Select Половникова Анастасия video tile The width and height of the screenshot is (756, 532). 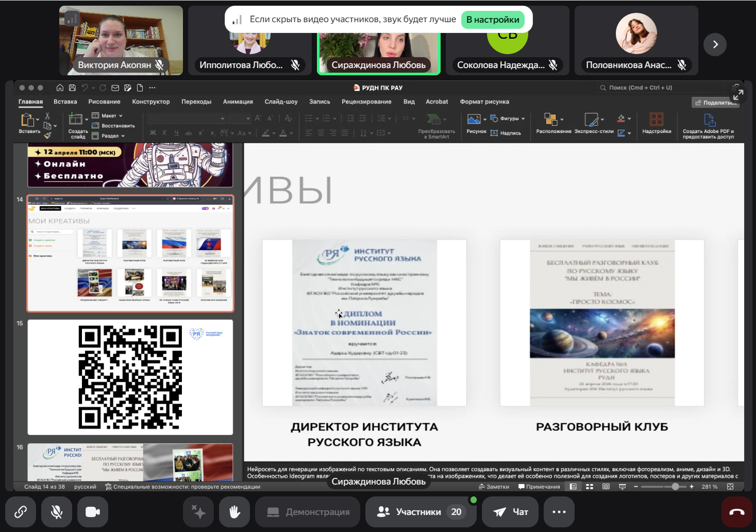tap(636, 40)
